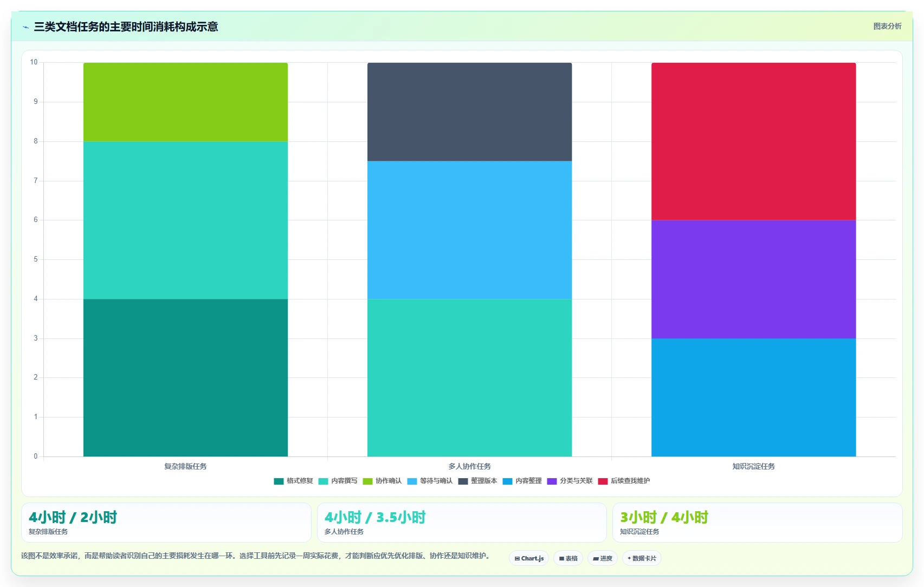Toggle the 格式修复 legend entry
This screenshot has height=587, width=924.
(293, 481)
